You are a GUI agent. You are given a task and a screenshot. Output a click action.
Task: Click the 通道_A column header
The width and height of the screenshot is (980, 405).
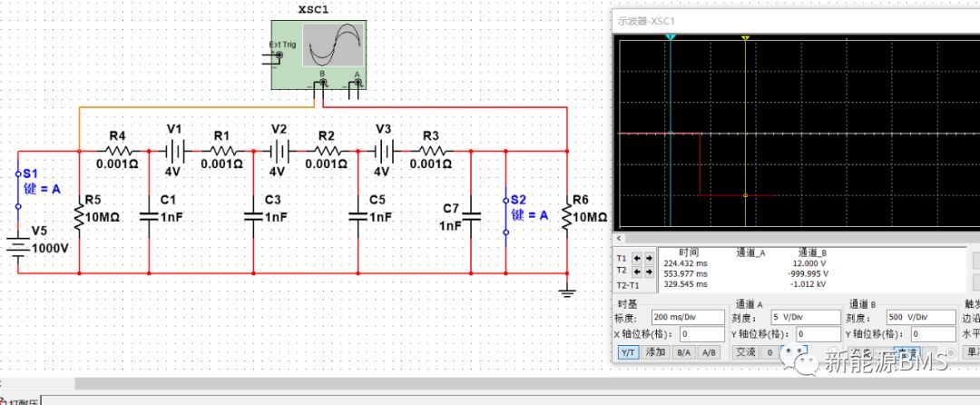pyautogui.click(x=750, y=252)
